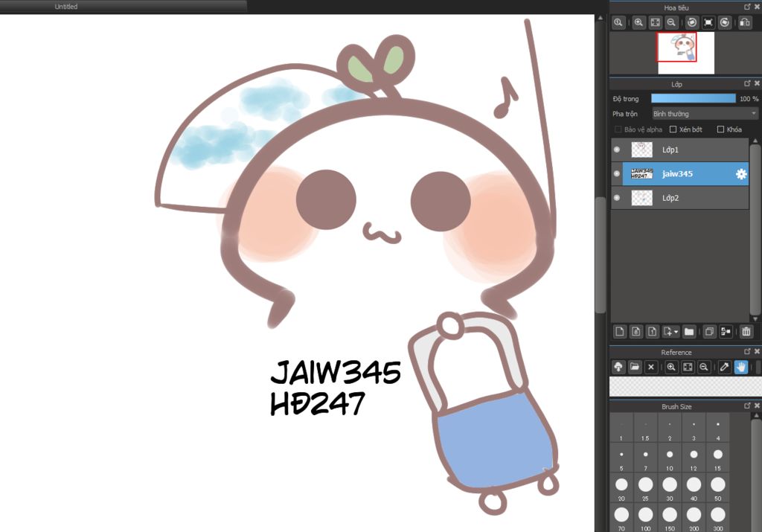Select layer Lớp1
The height and width of the screenshot is (532, 762).
tap(680, 150)
